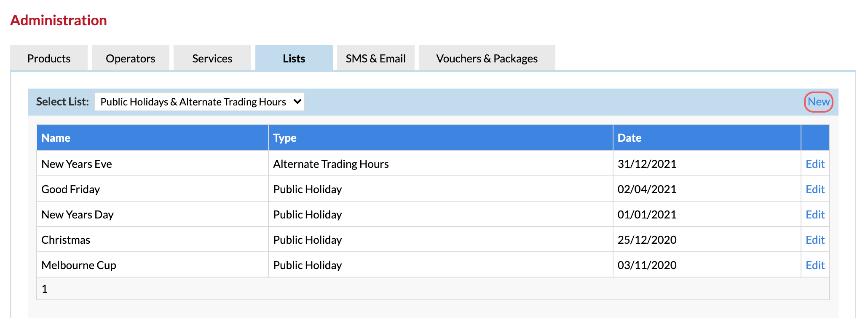Select the Melbourne Cup name cell
Viewport: 868px width, 318px height.
(x=79, y=265)
